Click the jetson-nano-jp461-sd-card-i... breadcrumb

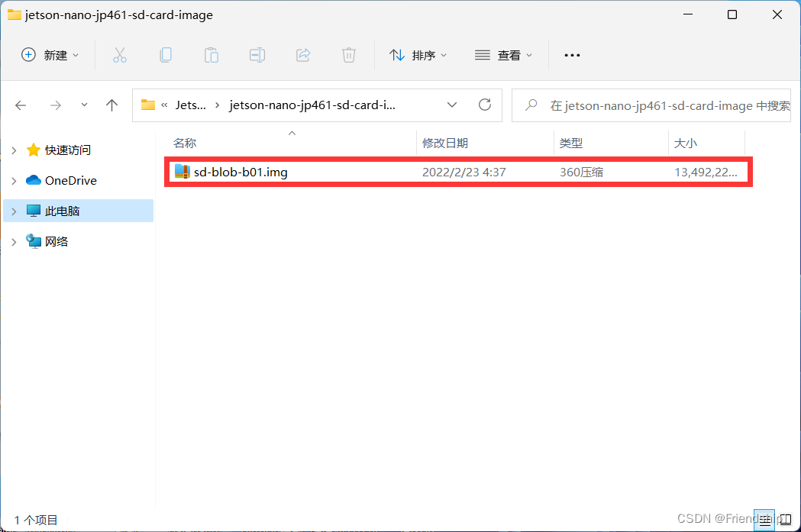pos(312,105)
